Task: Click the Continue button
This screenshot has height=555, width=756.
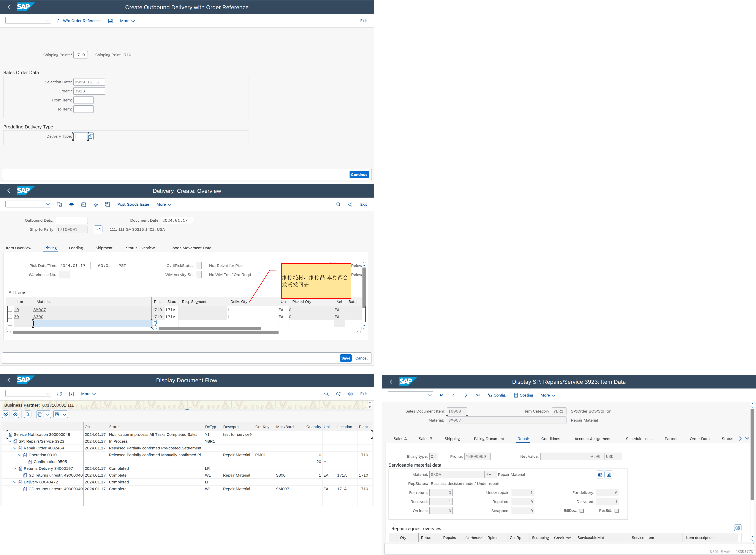Action: click(359, 174)
